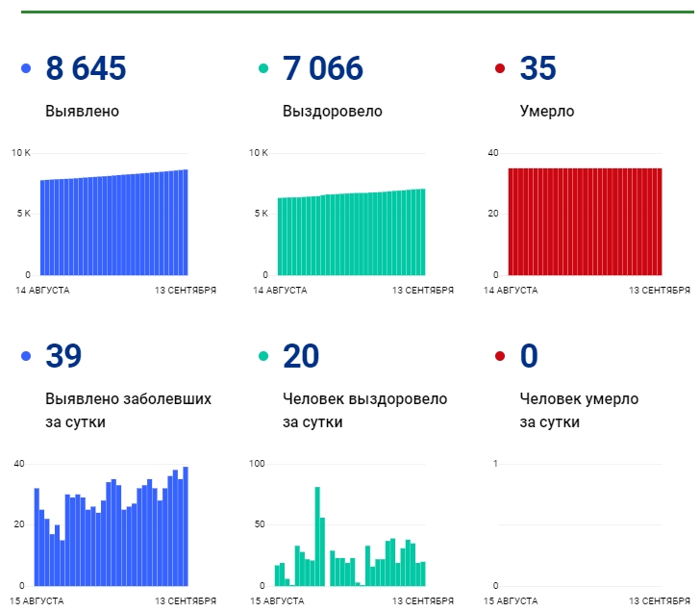Click the 'Выявлено' label

[82, 111]
